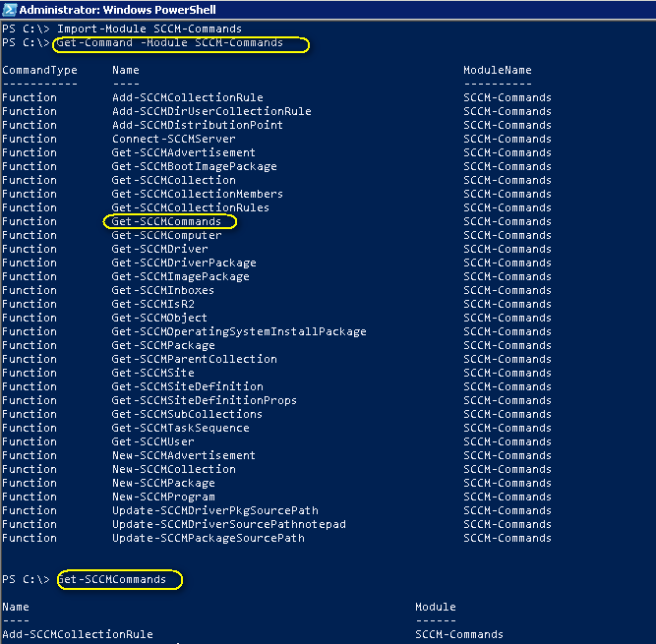Click Get-SCCMBootImagePackage entry
The image size is (656, 644).
tap(195, 167)
